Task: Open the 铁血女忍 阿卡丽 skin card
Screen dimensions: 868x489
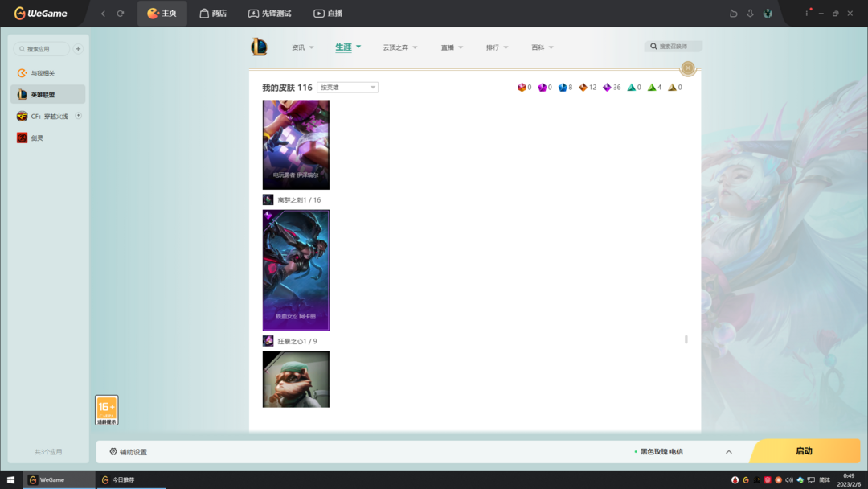Action: (296, 270)
